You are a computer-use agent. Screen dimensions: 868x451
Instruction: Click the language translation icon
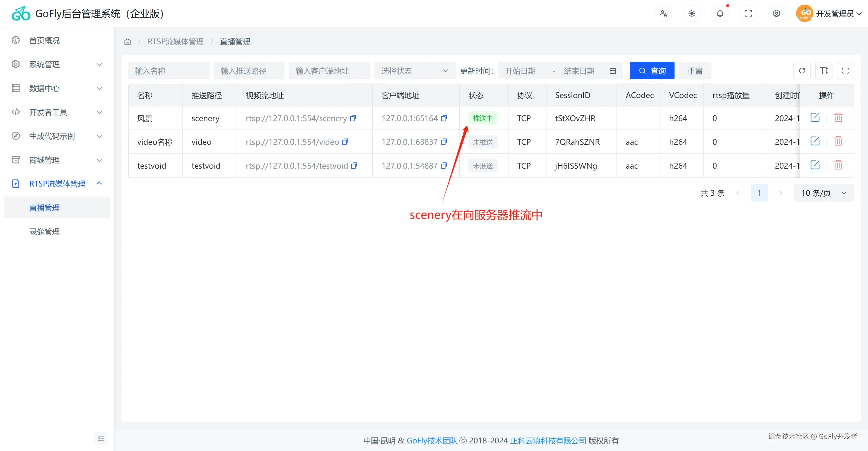click(663, 14)
